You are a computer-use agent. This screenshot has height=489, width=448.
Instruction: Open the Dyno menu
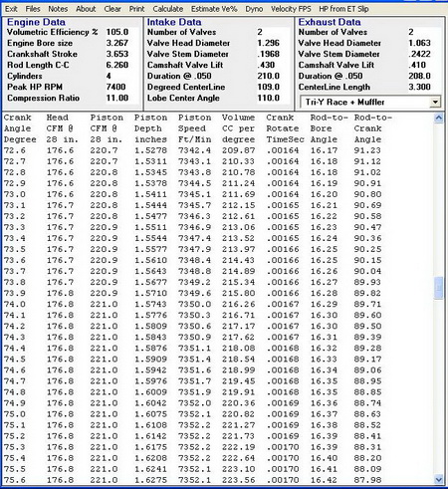point(254,9)
